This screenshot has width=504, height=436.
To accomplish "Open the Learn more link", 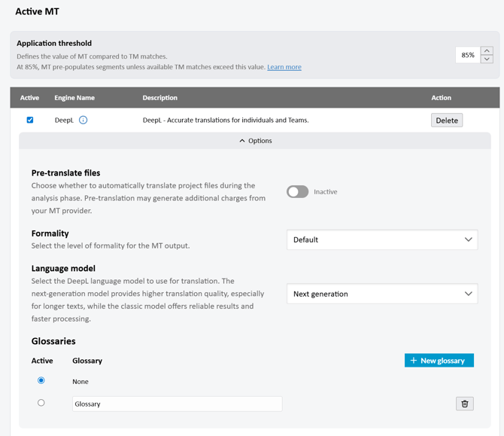I will pos(284,67).
